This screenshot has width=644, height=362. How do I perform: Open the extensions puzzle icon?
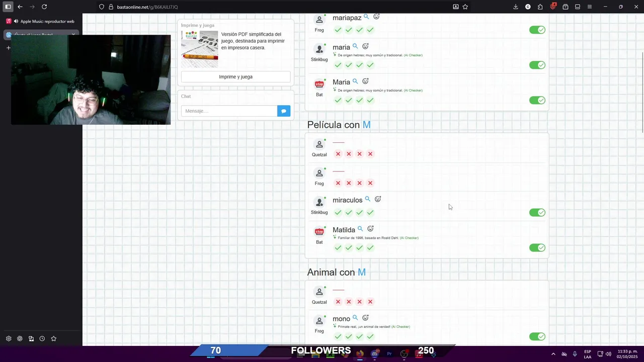pyautogui.click(x=540, y=7)
